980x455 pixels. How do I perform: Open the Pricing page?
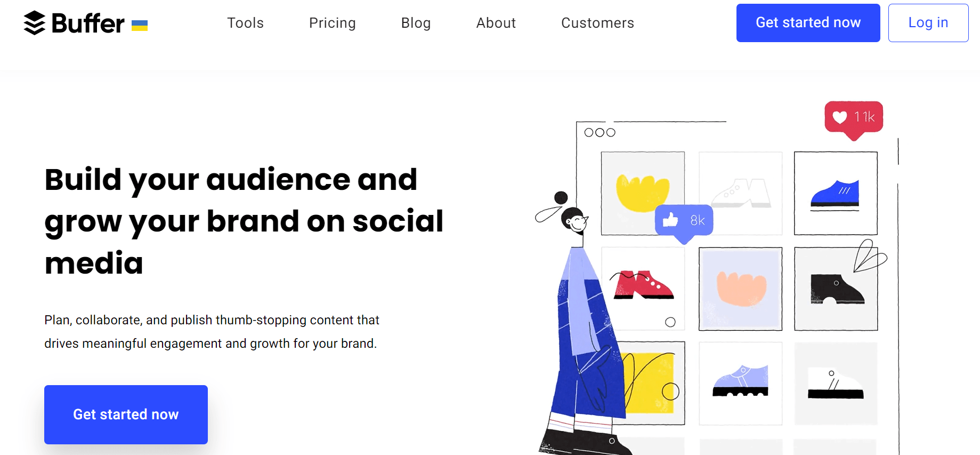[x=332, y=22]
